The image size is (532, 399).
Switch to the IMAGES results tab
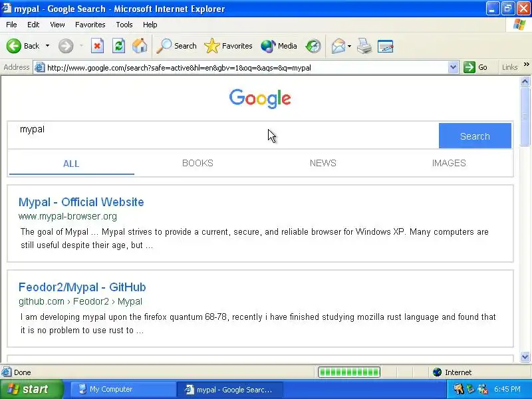click(x=448, y=163)
